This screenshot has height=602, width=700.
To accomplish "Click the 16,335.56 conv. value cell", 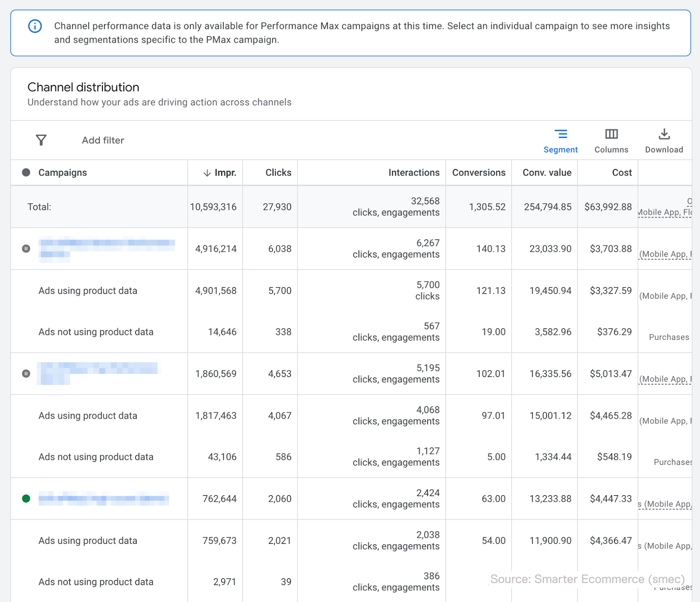I will pos(550,373).
